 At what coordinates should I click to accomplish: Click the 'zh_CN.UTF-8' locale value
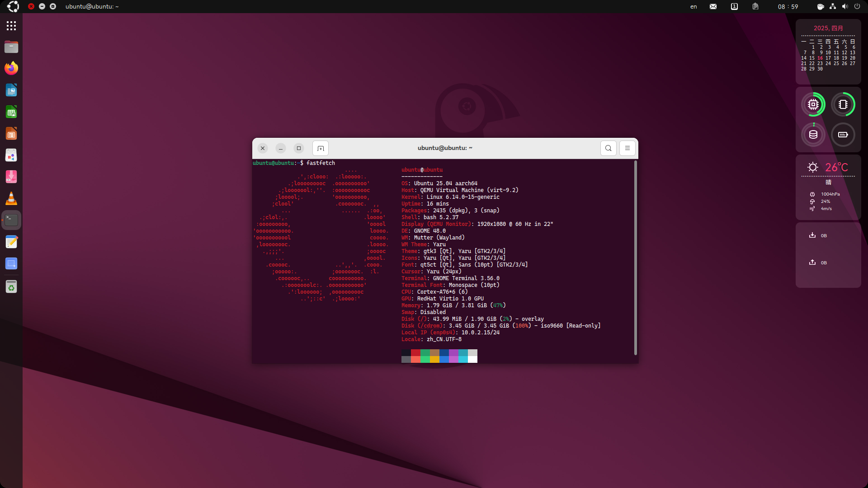coord(444,339)
